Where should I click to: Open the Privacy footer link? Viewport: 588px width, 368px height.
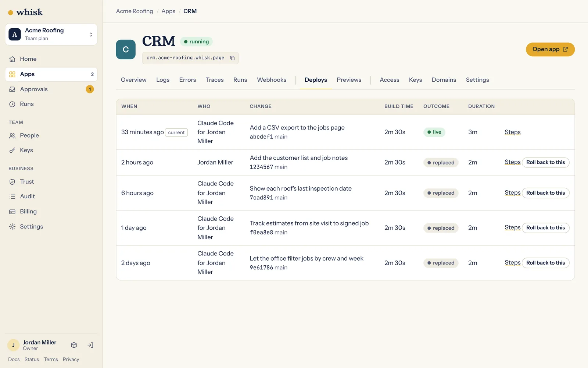tap(71, 360)
